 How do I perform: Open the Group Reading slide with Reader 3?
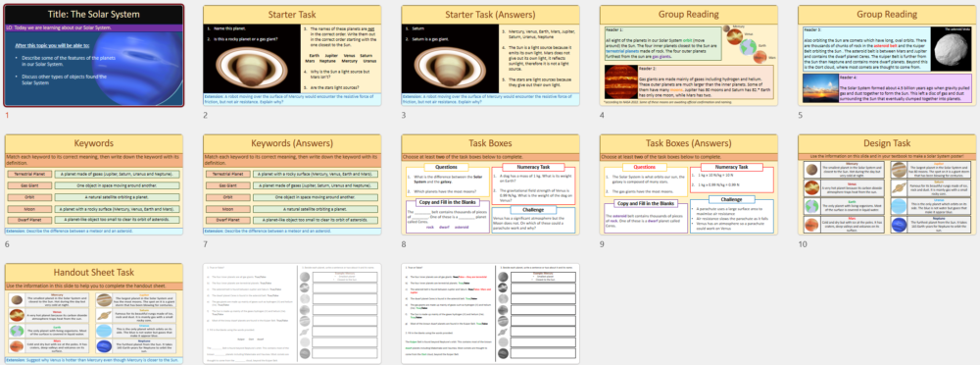click(x=888, y=56)
